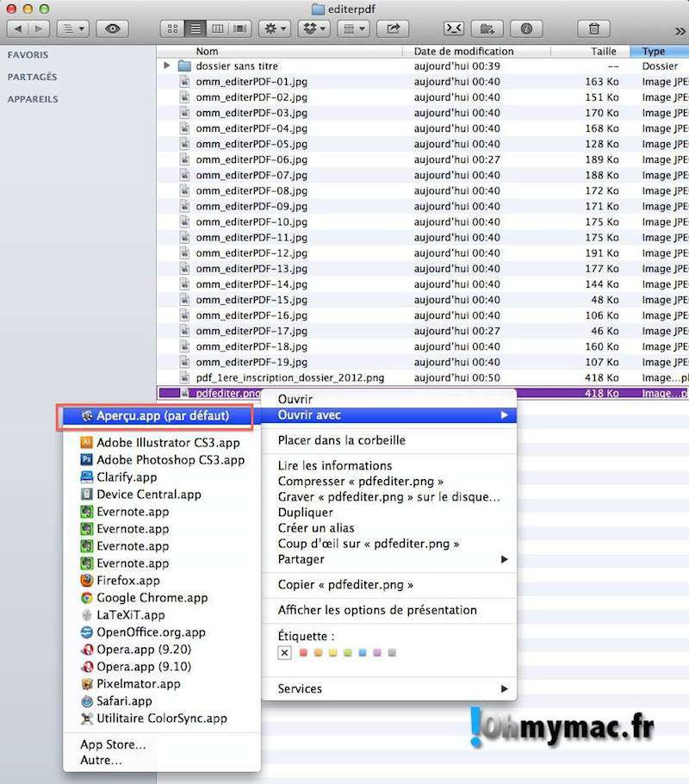This screenshot has height=784, width=689.
Task: Select the file omm_editerPDF-06.jpg
Action: point(423,159)
